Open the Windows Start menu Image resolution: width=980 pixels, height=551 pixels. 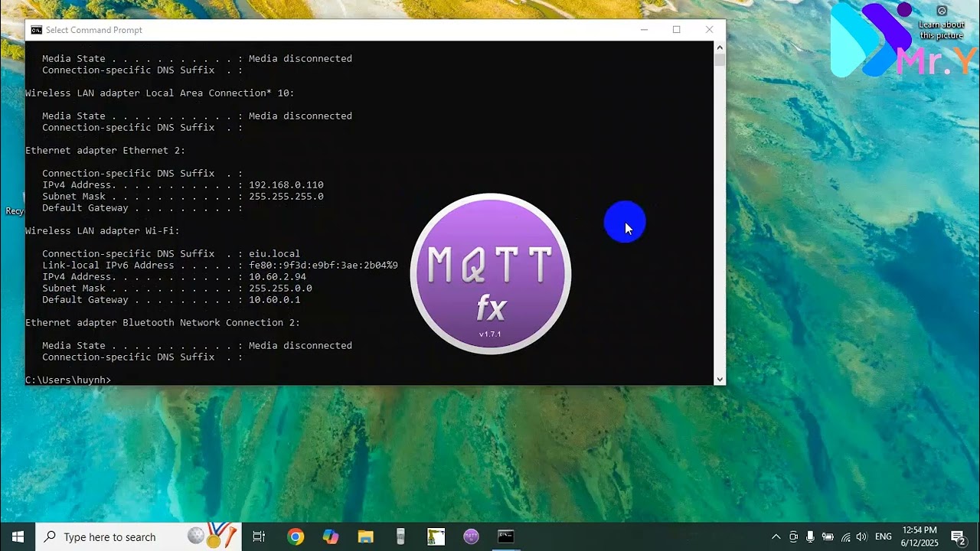(x=18, y=536)
